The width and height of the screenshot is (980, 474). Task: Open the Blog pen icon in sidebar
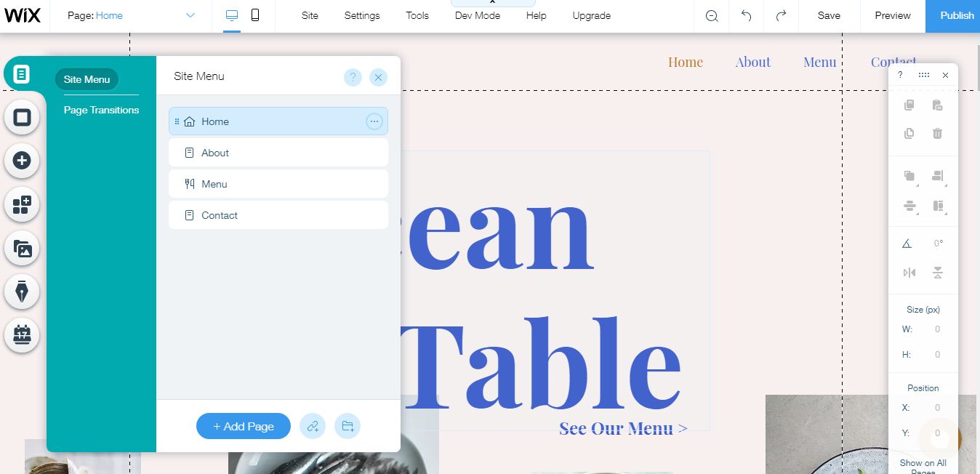(22, 292)
